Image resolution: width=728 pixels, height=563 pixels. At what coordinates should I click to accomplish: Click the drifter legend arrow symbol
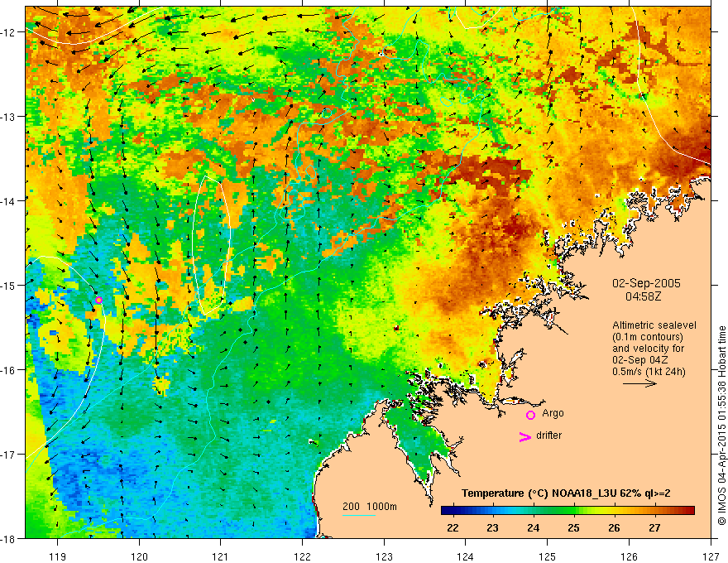pyautogui.click(x=524, y=436)
